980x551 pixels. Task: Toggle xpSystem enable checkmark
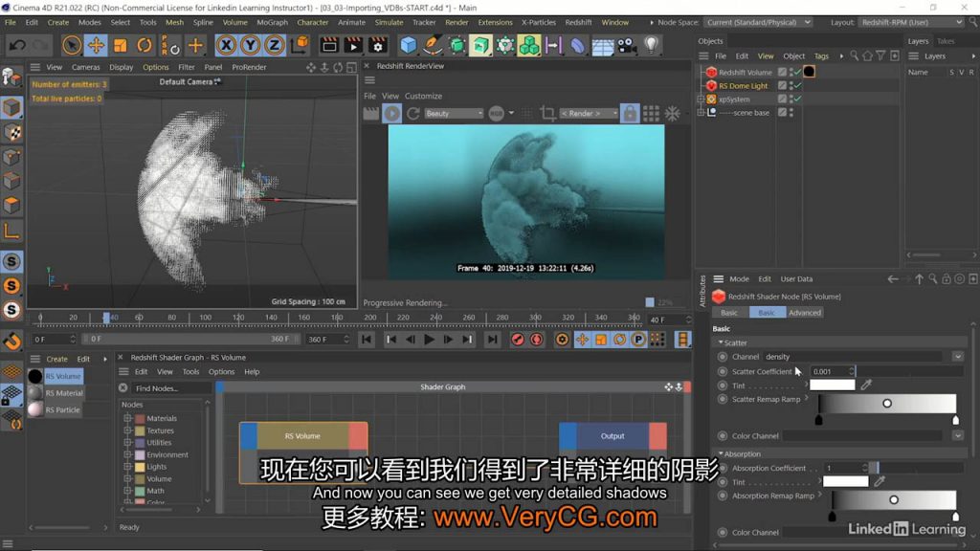coord(797,99)
